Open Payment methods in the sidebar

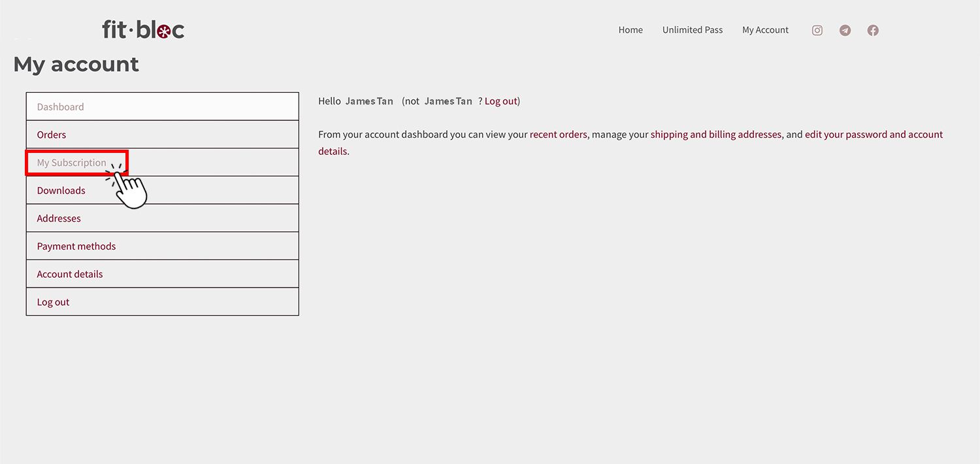click(76, 246)
